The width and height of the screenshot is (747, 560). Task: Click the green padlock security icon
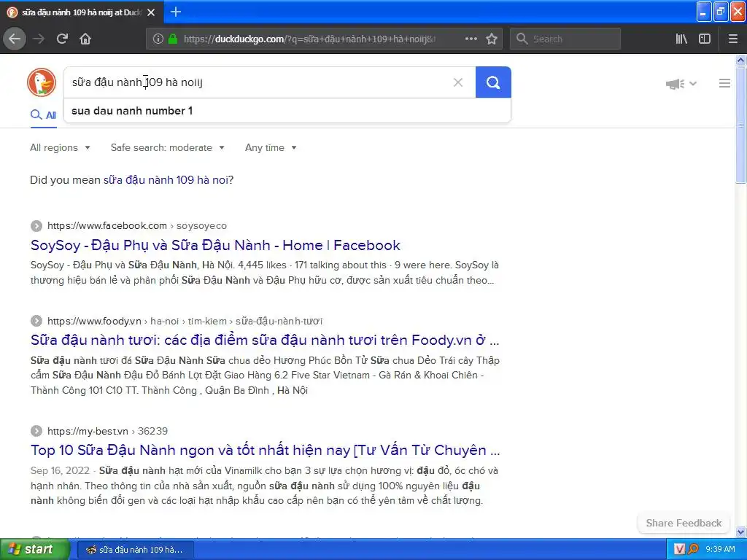point(173,39)
